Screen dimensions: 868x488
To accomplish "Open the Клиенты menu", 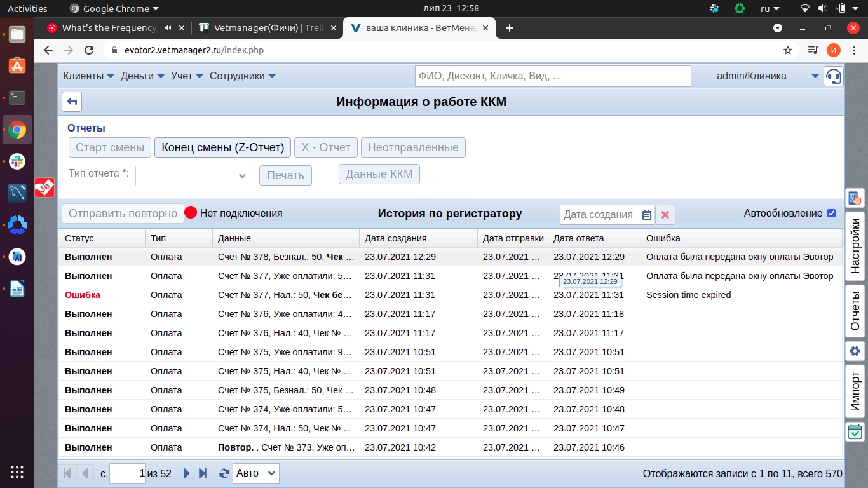I will tap(88, 76).
